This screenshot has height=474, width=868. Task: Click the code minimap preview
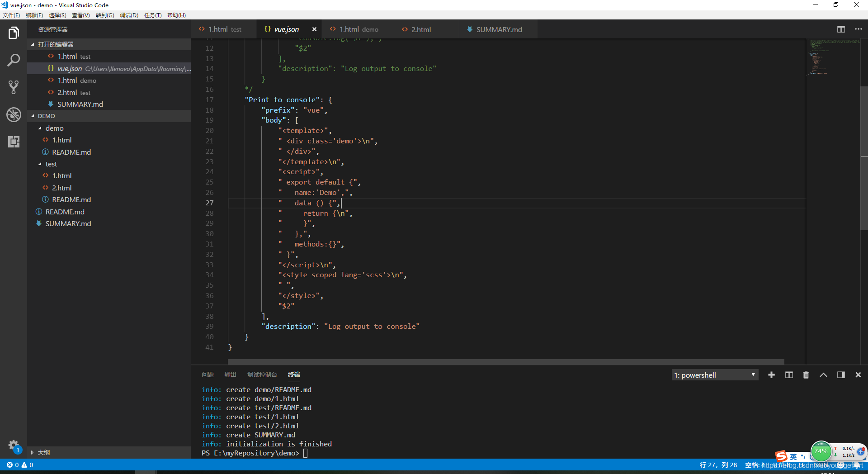click(x=833, y=57)
